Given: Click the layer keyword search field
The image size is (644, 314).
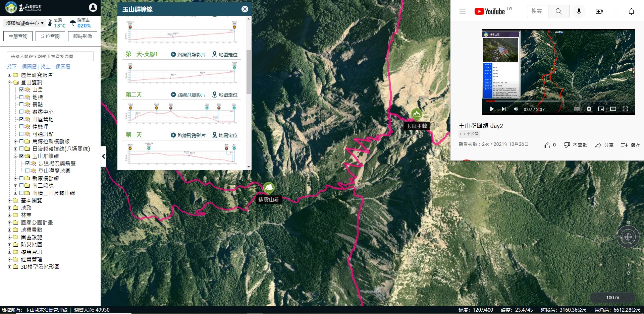Looking at the screenshot, I should coord(50,56).
